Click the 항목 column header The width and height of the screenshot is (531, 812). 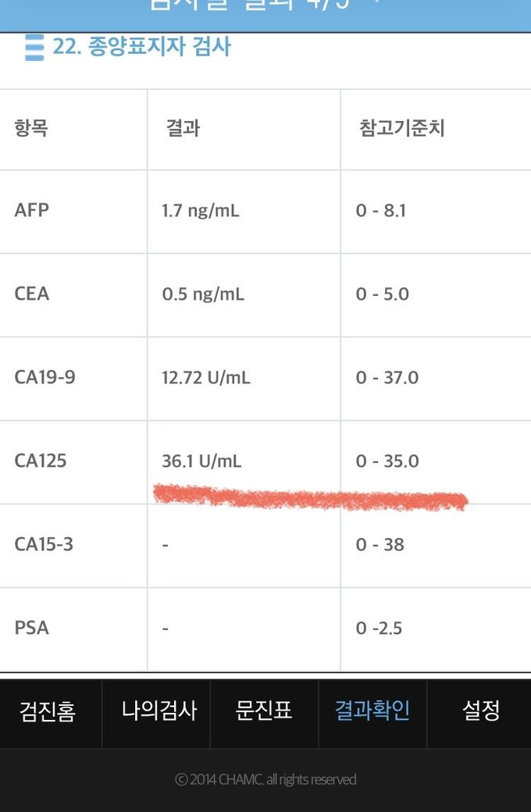pos(31,128)
